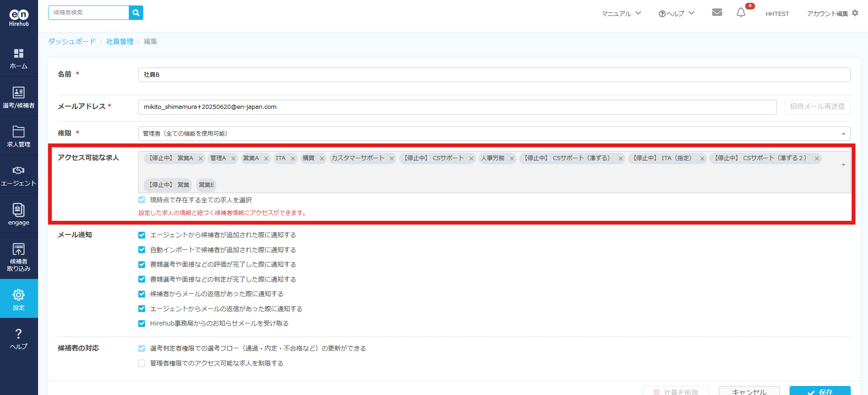Open the マニュアル dropdown menu
The height and width of the screenshot is (395, 868).
(621, 14)
